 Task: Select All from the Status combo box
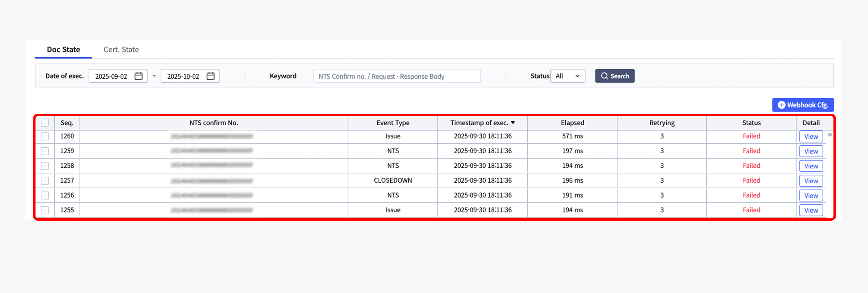(568, 76)
